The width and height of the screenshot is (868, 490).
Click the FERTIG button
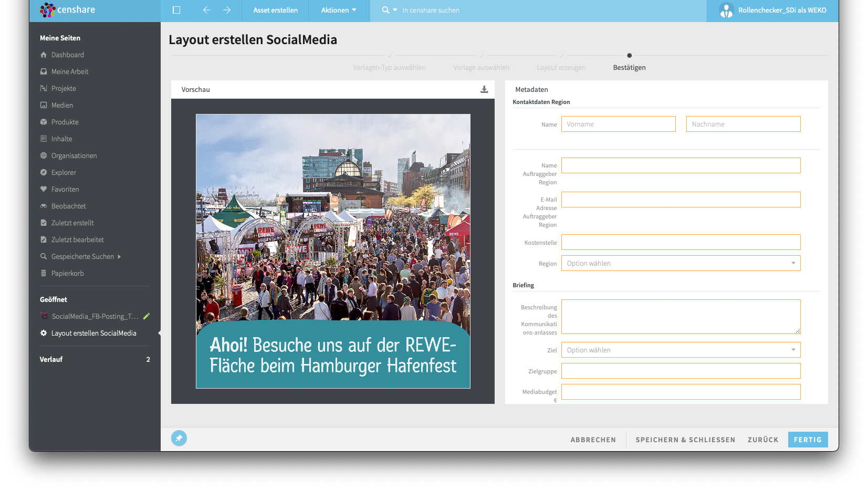[808, 440]
